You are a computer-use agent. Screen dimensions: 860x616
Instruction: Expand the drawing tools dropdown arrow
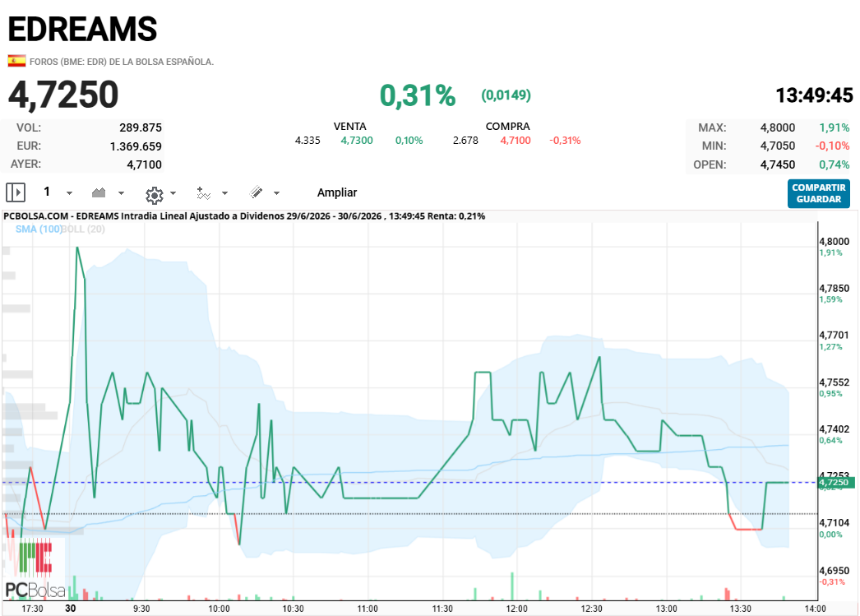tap(276, 193)
